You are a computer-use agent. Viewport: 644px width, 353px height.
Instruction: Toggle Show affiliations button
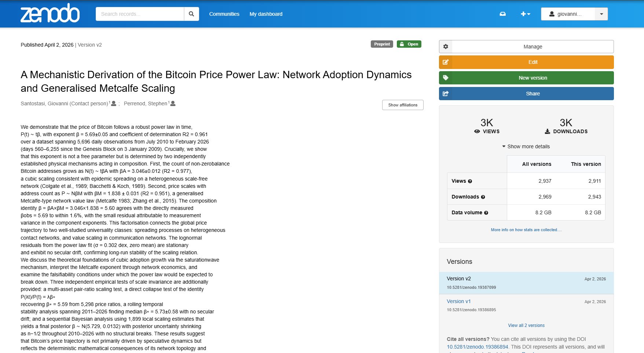[402, 105]
